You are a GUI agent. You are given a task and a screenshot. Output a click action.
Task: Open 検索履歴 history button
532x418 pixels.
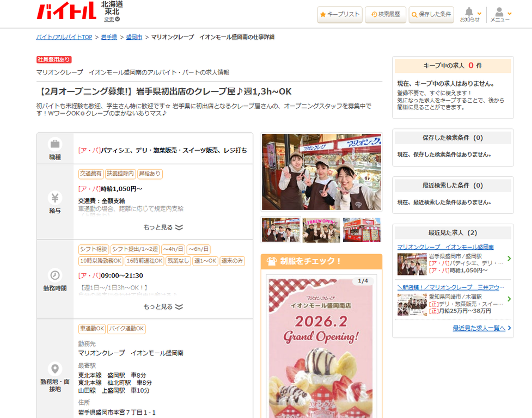click(x=386, y=15)
